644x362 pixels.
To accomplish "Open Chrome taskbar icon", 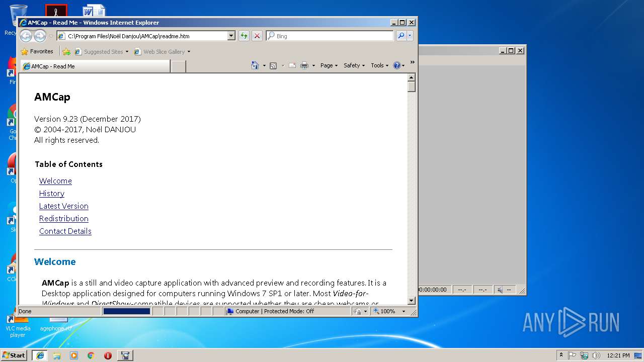I will [x=91, y=355].
